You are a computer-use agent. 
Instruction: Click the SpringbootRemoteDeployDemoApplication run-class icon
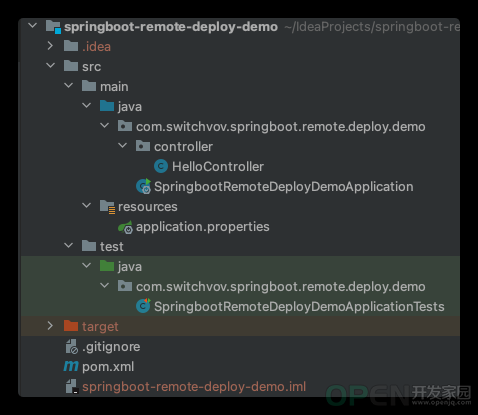pyautogui.click(x=144, y=186)
